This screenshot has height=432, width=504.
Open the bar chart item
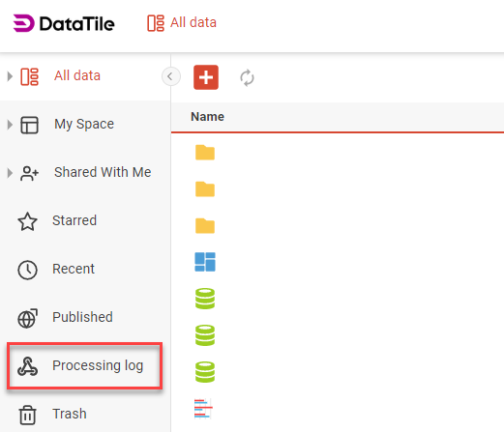tap(203, 409)
